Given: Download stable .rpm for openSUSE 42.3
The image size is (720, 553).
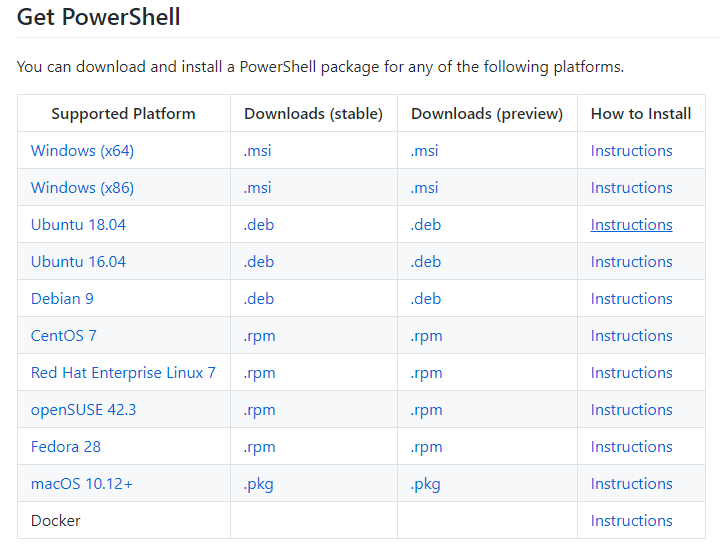Looking at the screenshot, I should [259, 410].
